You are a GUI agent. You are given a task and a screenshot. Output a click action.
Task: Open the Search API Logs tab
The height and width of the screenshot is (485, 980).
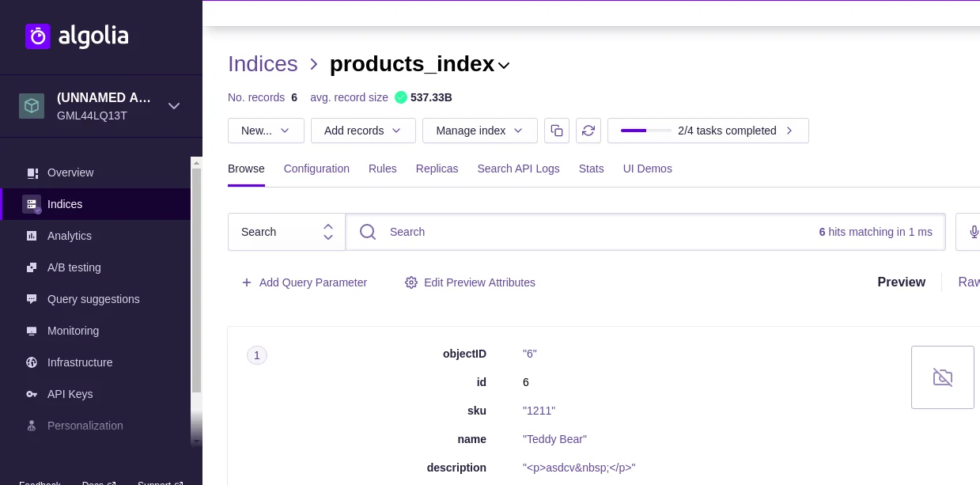point(518,169)
